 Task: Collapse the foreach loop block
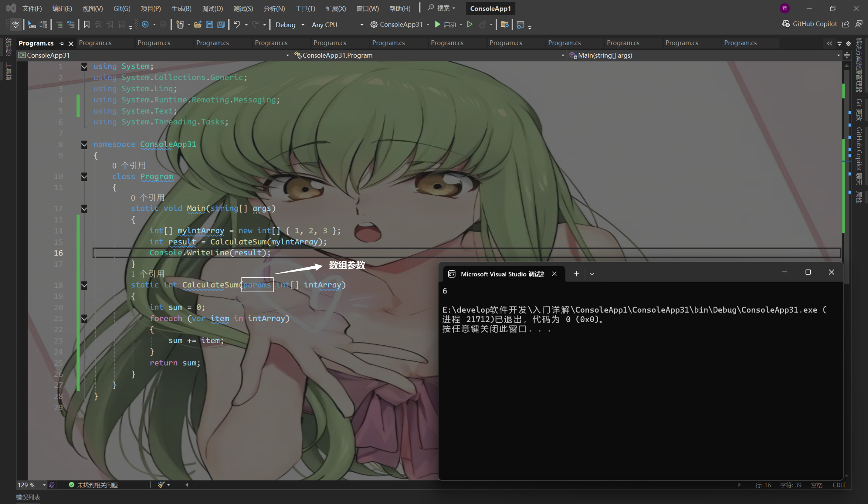pos(84,319)
